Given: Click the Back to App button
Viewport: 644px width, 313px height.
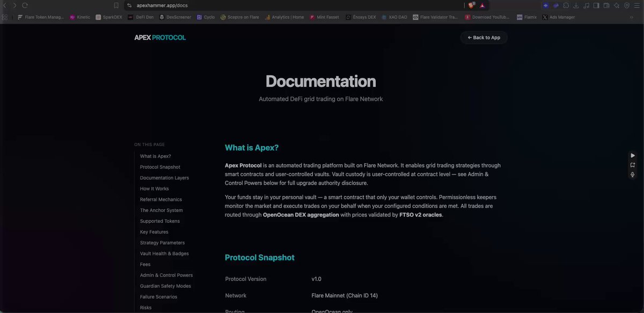Looking at the screenshot, I should click(x=484, y=38).
